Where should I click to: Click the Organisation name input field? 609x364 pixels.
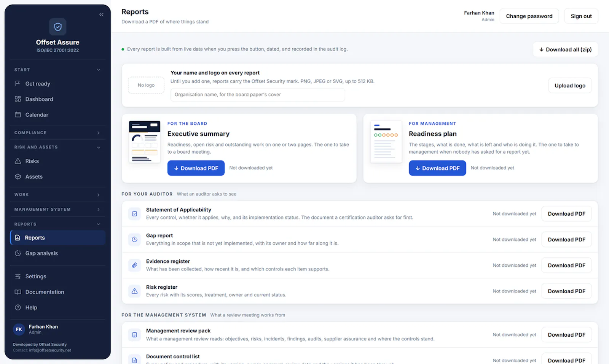(258, 95)
